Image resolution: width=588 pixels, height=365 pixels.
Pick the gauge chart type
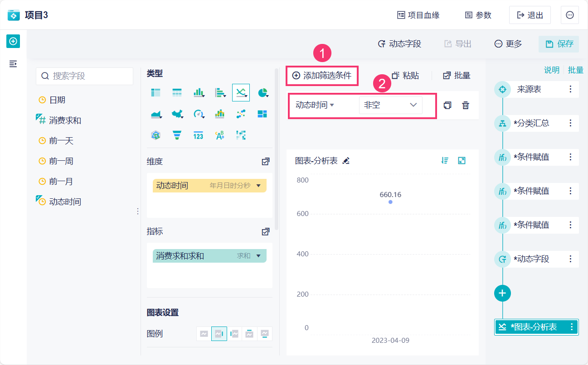tap(198, 114)
